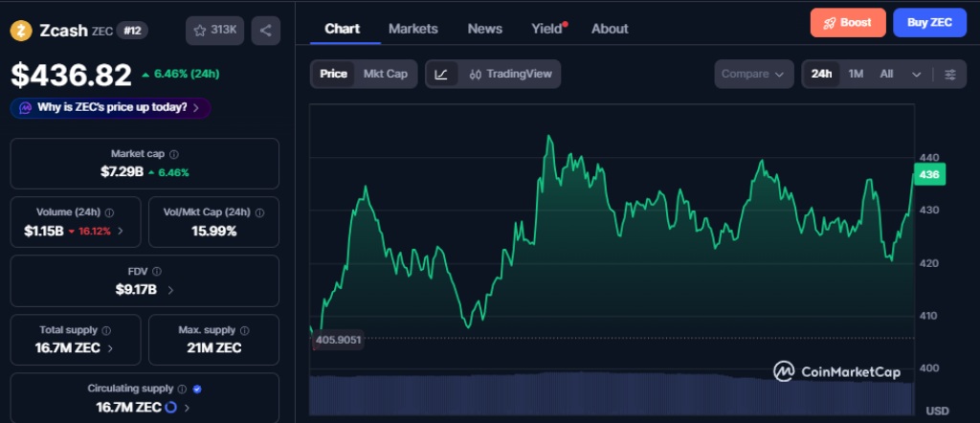Click the #12 rank badge
Image resolution: width=980 pixels, height=423 pixels.
pyautogui.click(x=132, y=31)
